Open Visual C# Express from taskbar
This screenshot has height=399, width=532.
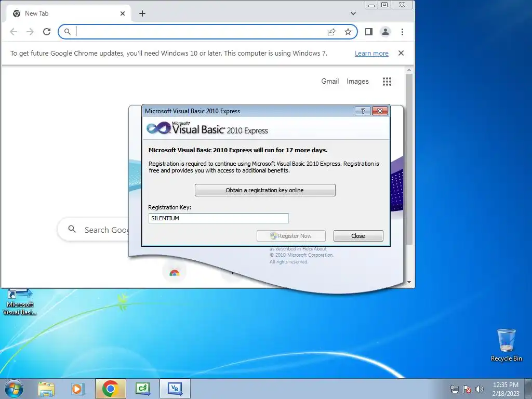(142, 389)
